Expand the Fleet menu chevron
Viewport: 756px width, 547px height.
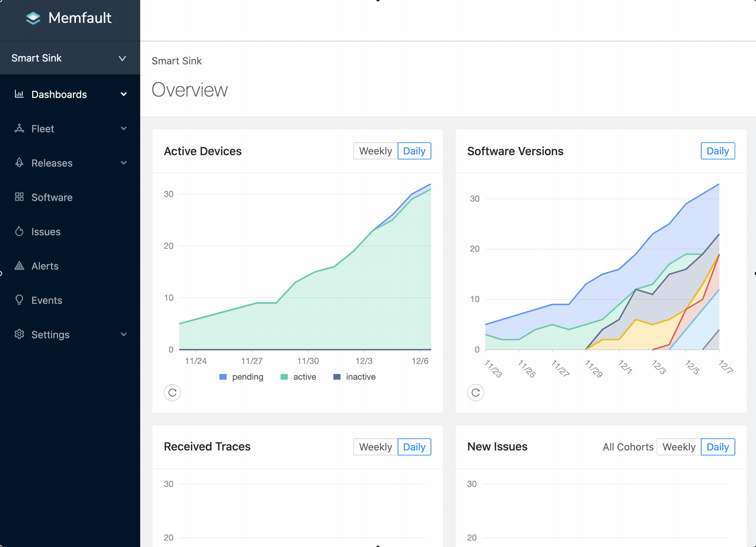(x=124, y=128)
